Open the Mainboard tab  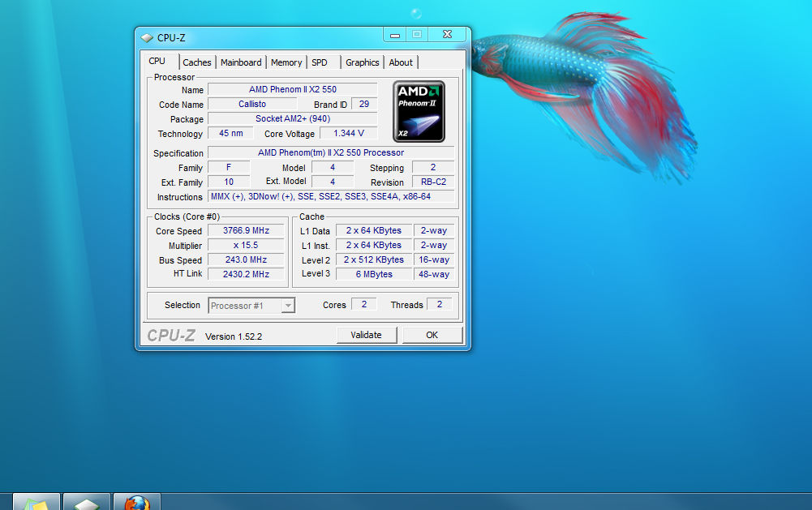(x=241, y=62)
